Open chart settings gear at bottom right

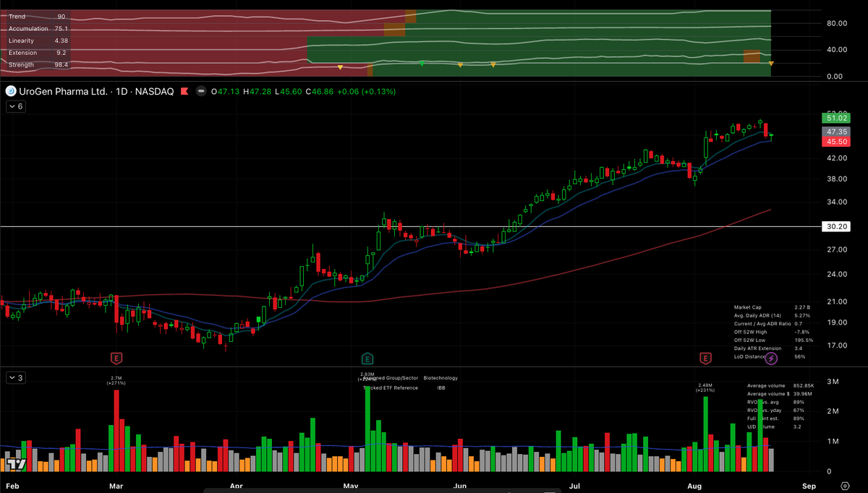tap(845, 486)
